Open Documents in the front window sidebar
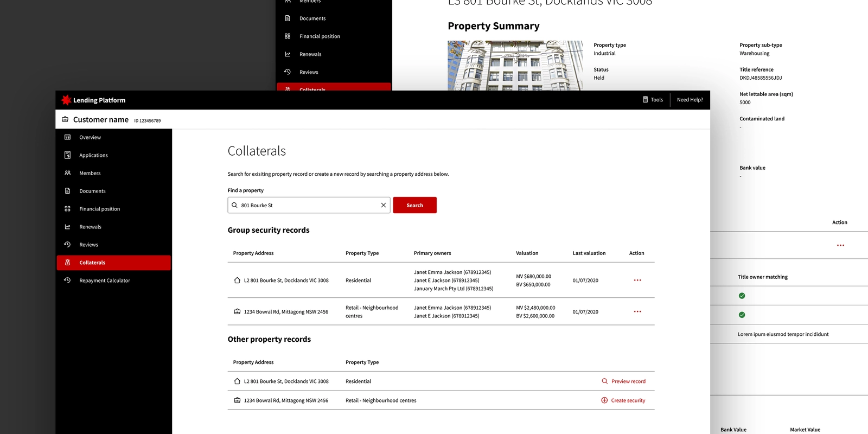868x434 pixels. click(x=114, y=191)
